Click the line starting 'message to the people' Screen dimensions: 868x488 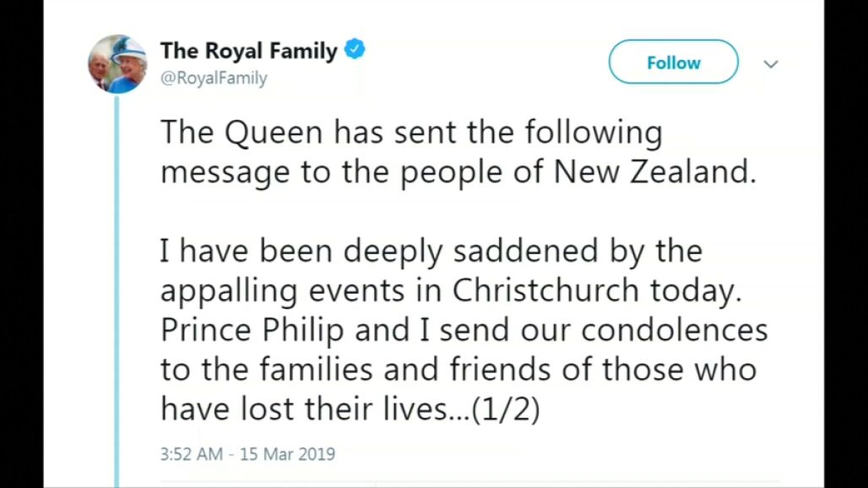tap(456, 171)
